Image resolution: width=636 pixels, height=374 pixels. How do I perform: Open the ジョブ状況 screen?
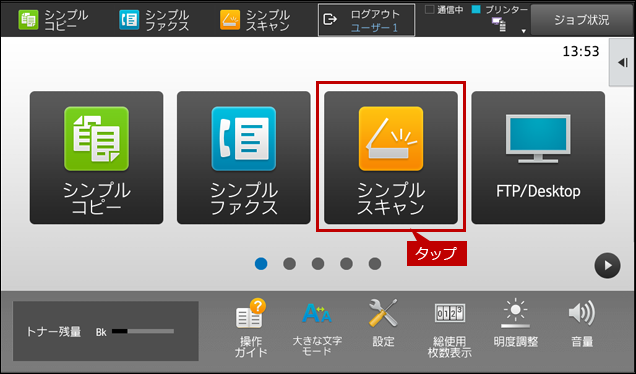click(x=582, y=20)
